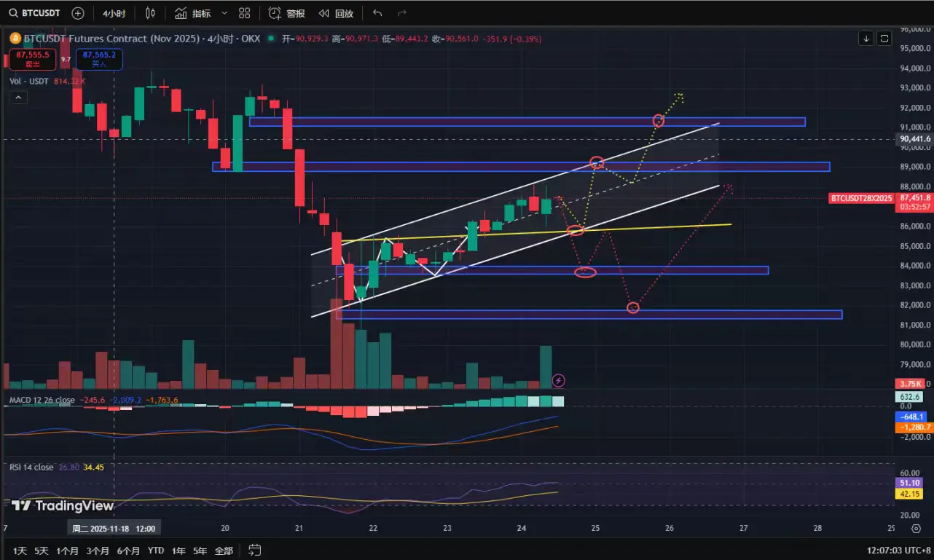
Task: Open the 警报 alert creation
Action: click(x=287, y=13)
